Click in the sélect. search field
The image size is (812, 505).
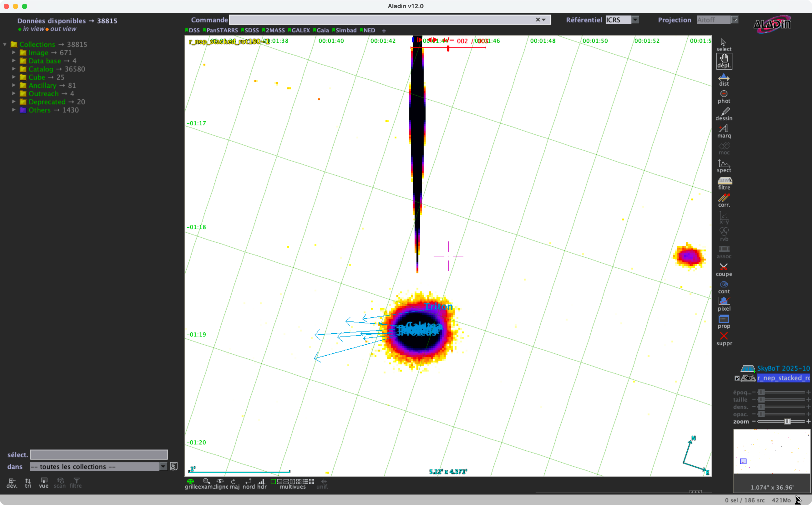click(99, 454)
